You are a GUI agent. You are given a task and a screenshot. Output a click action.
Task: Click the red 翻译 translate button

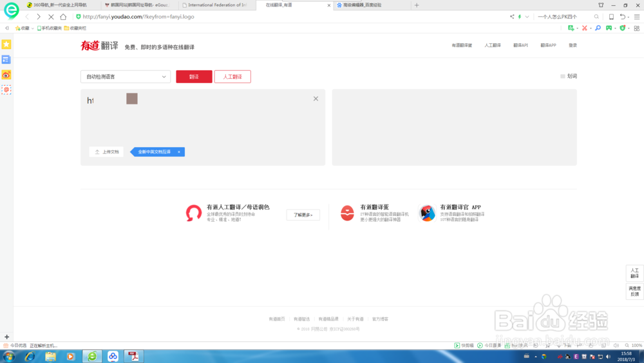(x=194, y=77)
